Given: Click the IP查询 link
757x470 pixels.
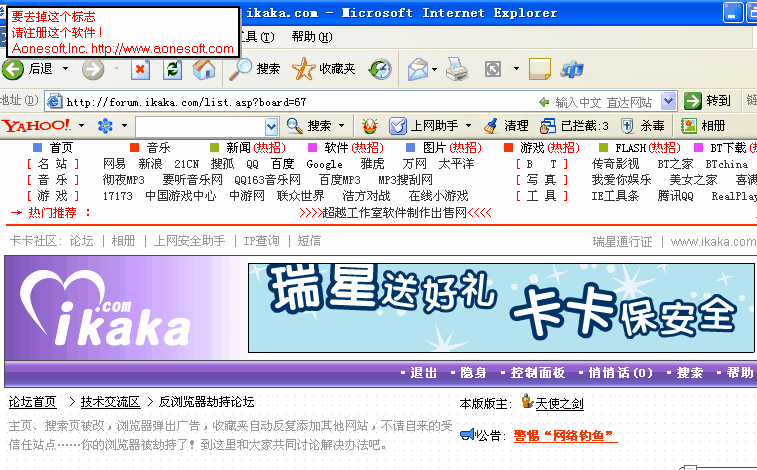Looking at the screenshot, I should [x=261, y=241].
